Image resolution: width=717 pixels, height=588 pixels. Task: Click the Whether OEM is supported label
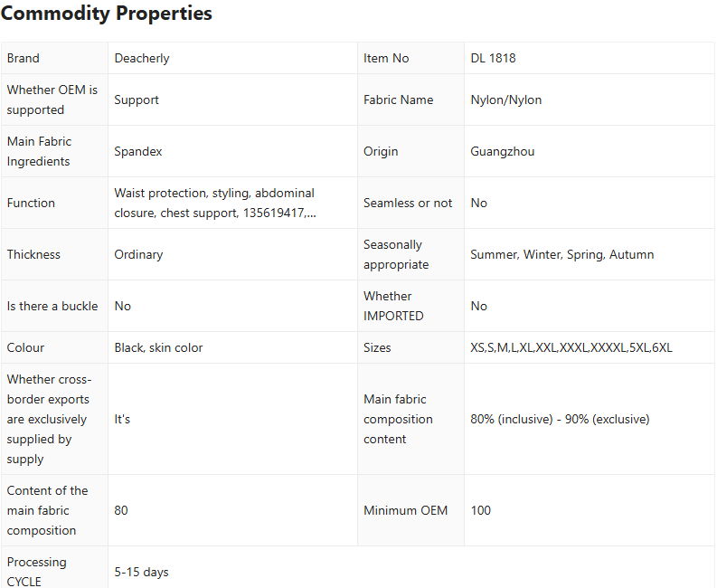52,100
